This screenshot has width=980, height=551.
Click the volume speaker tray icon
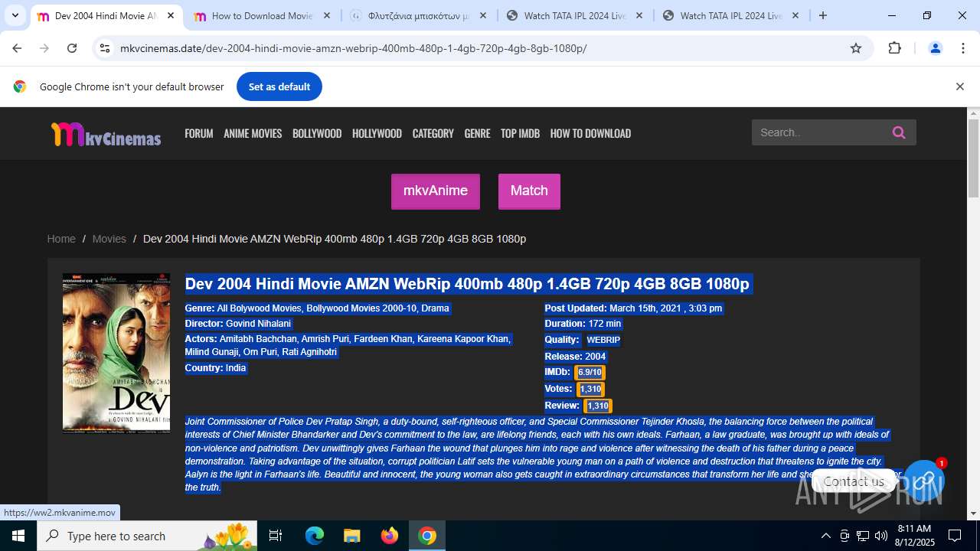coord(881,536)
